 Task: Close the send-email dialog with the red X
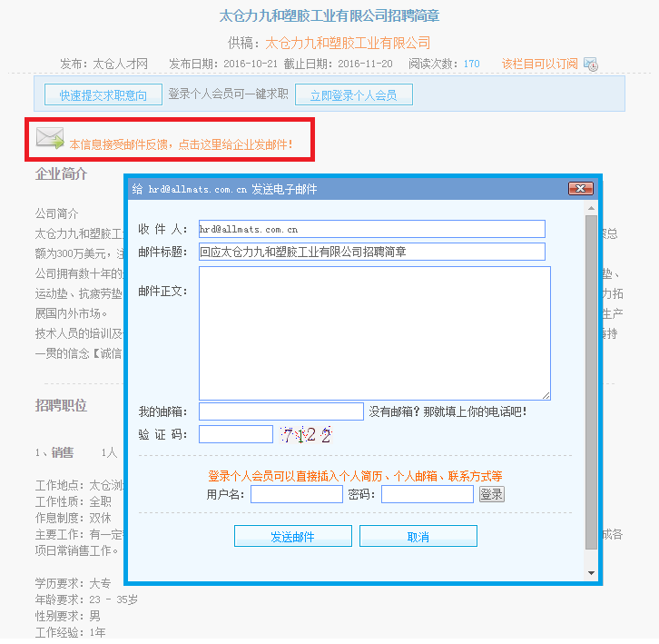(580, 188)
